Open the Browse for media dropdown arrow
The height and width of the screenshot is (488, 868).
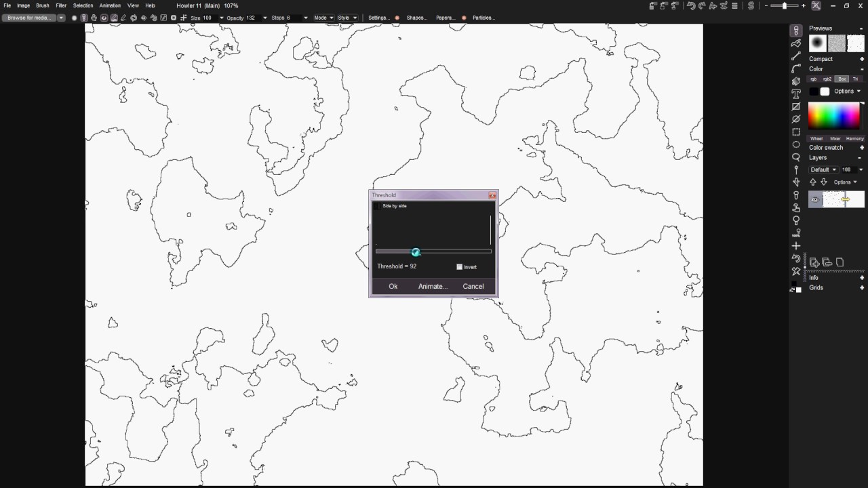61,18
